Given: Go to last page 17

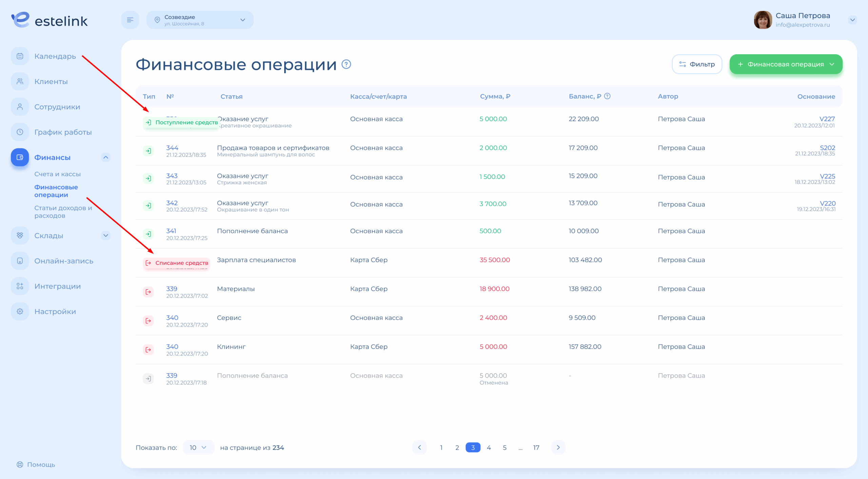Looking at the screenshot, I should [536, 447].
